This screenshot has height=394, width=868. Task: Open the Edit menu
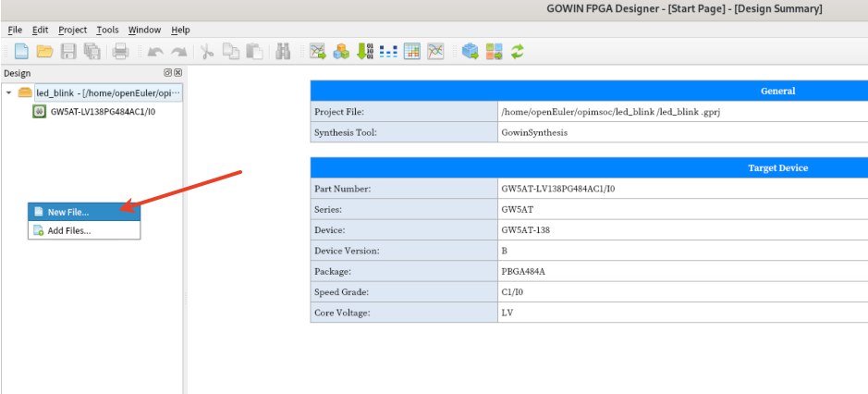click(x=40, y=30)
